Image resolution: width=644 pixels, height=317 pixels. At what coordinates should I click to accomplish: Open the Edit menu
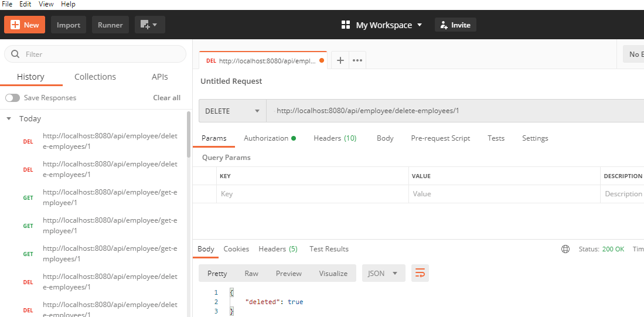[25, 4]
